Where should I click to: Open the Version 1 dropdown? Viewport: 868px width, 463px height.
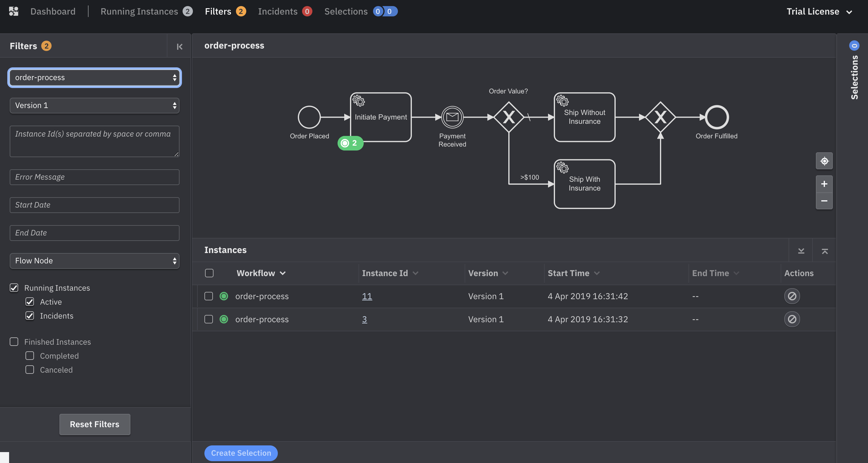(x=94, y=106)
